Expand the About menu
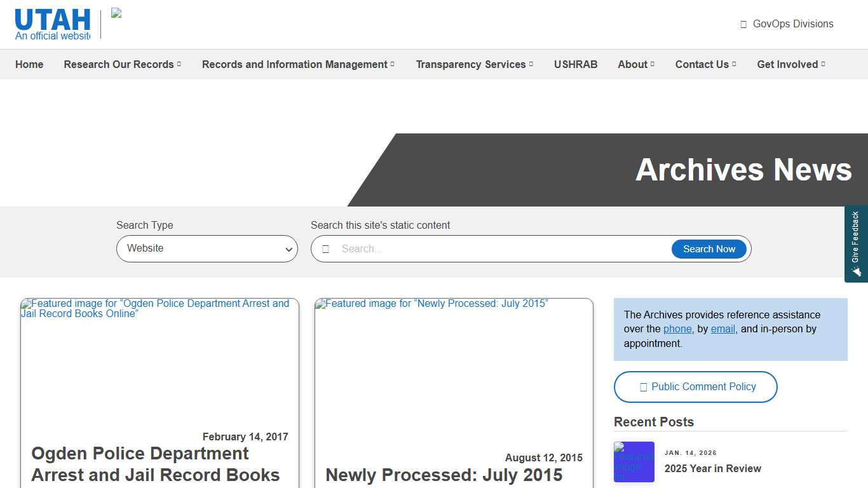The image size is (868, 488). [x=635, y=64]
